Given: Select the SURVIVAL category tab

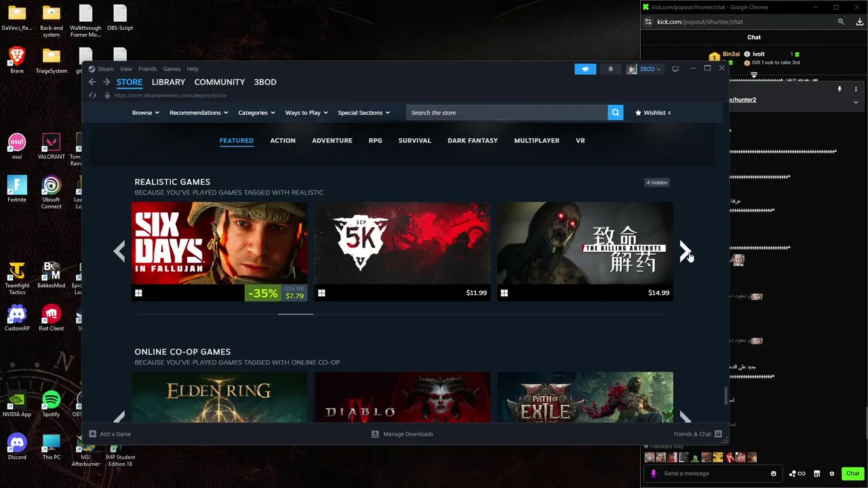Looking at the screenshot, I should [414, 140].
